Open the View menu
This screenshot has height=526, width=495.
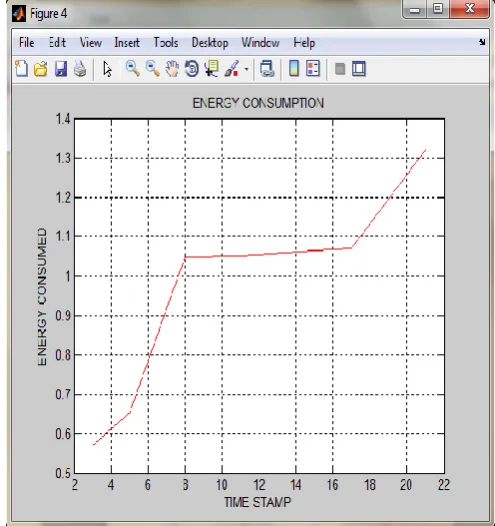coord(91,43)
